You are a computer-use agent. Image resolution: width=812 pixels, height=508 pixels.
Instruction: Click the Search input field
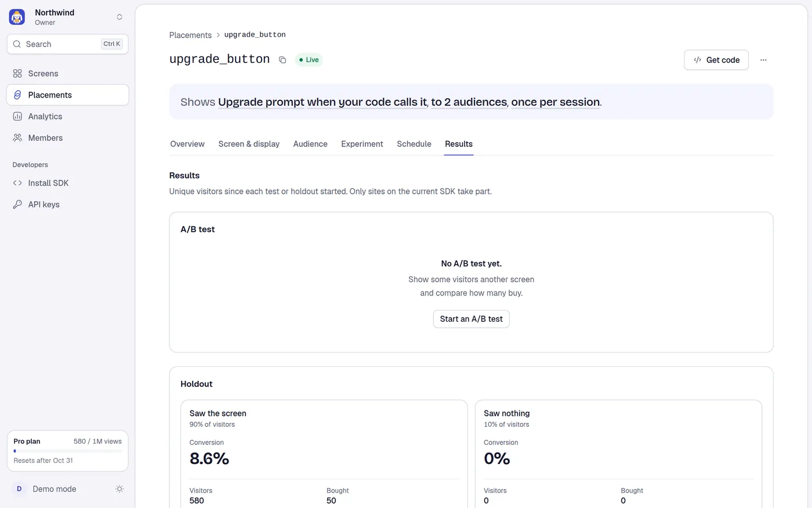[67, 44]
